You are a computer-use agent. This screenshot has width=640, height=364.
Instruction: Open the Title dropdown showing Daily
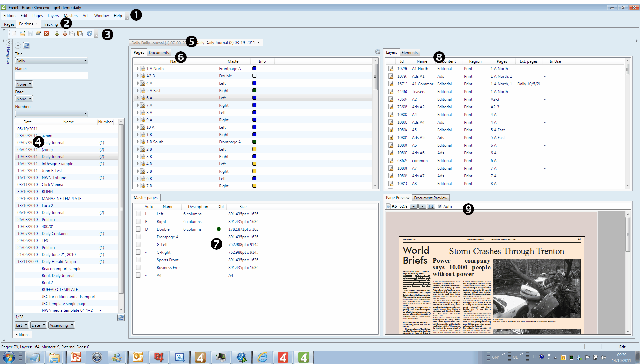[51, 61]
